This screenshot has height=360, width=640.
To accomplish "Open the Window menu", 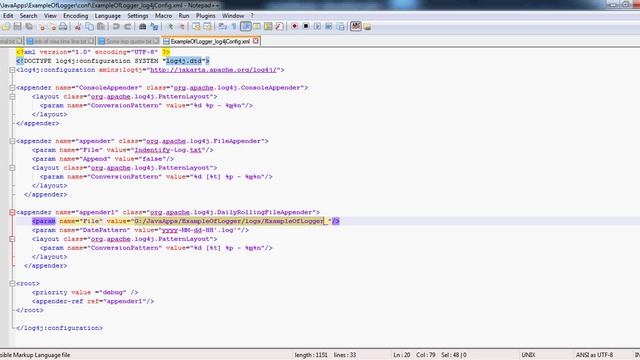I will (233, 16).
